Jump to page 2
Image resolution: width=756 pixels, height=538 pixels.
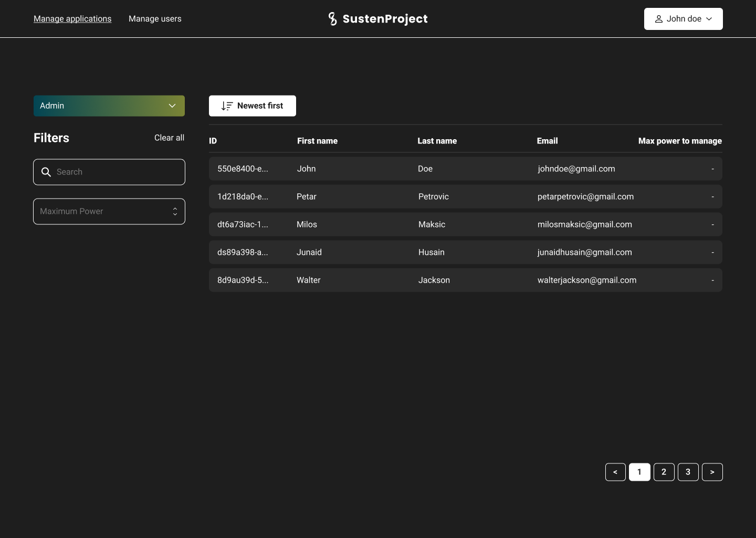coord(664,472)
